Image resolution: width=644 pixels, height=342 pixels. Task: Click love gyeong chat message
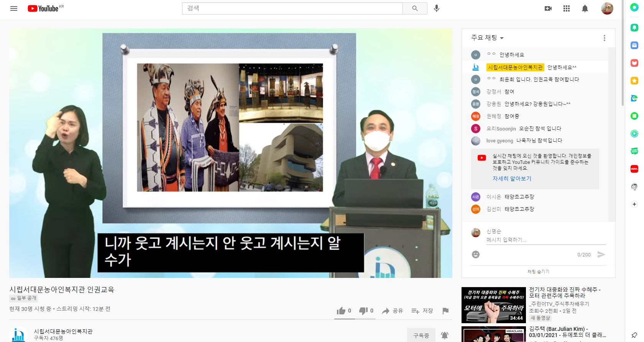pos(535,140)
